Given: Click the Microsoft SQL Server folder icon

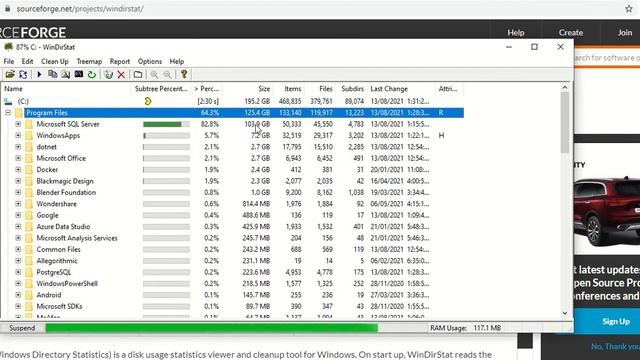Looking at the screenshot, I should (x=29, y=124).
